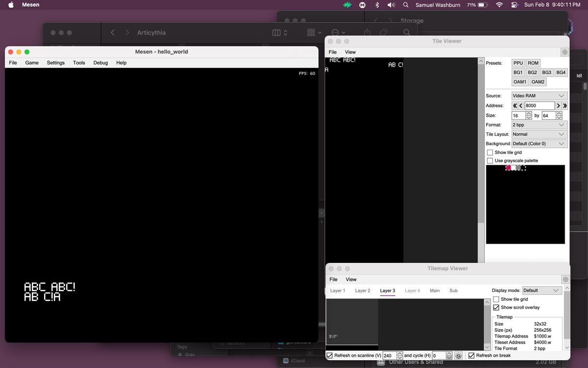This screenshot has height=368, width=588.
Task: Open Mesen Settings menu
Action: pyautogui.click(x=56, y=63)
